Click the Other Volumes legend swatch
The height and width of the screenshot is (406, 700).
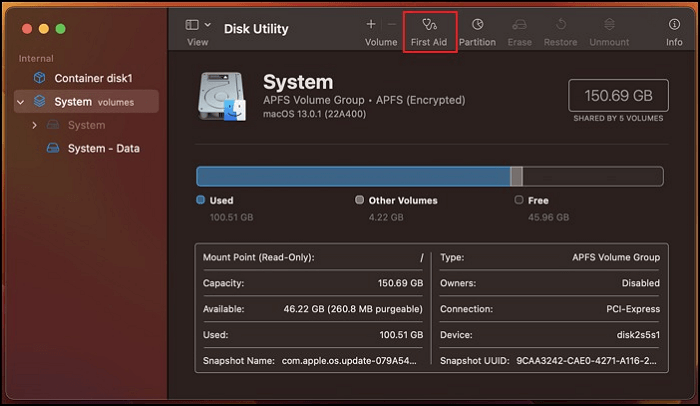pyautogui.click(x=359, y=200)
